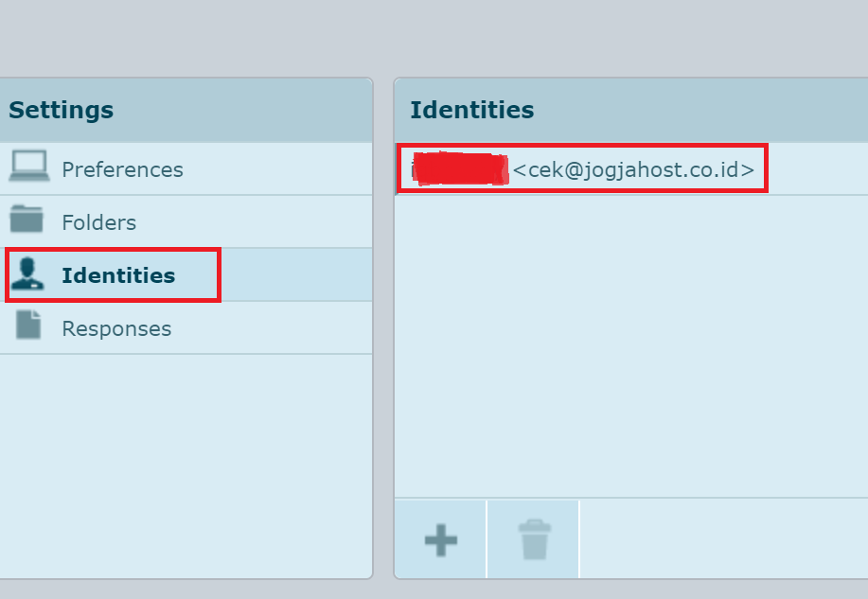Click the Folders folder icon
This screenshot has height=599, width=868.
(27, 220)
